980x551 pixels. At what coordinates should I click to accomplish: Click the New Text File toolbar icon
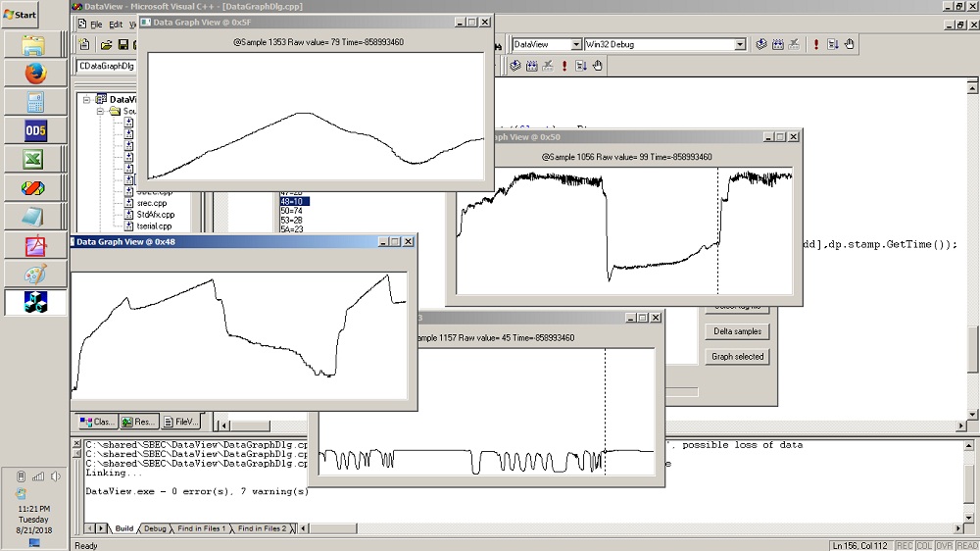[85, 44]
